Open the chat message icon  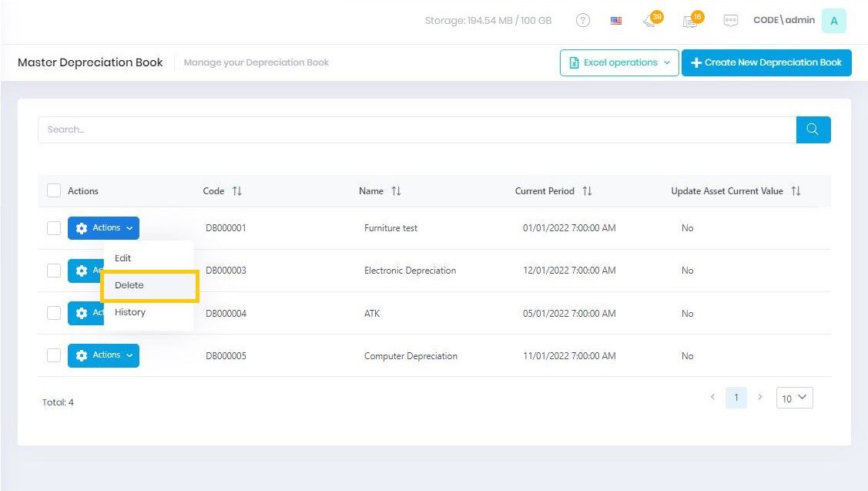pyautogui.click(x=730, y=21)
